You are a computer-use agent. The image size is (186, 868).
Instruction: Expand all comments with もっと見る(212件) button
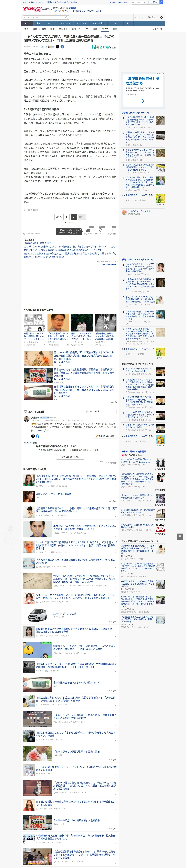coord(70,457)
